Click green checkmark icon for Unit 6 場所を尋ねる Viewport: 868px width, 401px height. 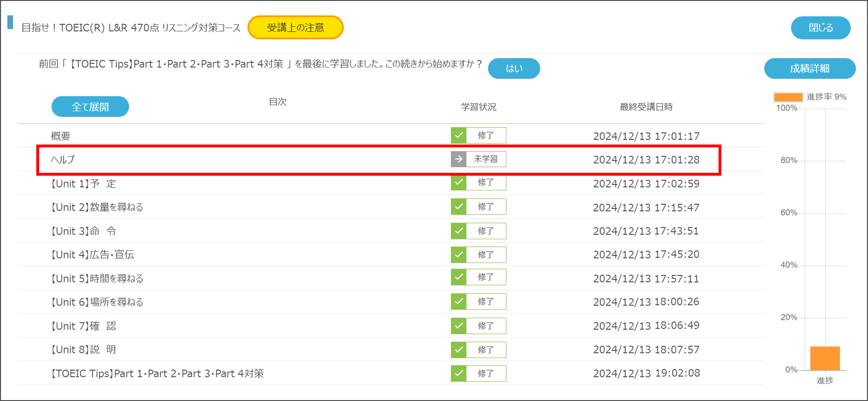[458, 301]
